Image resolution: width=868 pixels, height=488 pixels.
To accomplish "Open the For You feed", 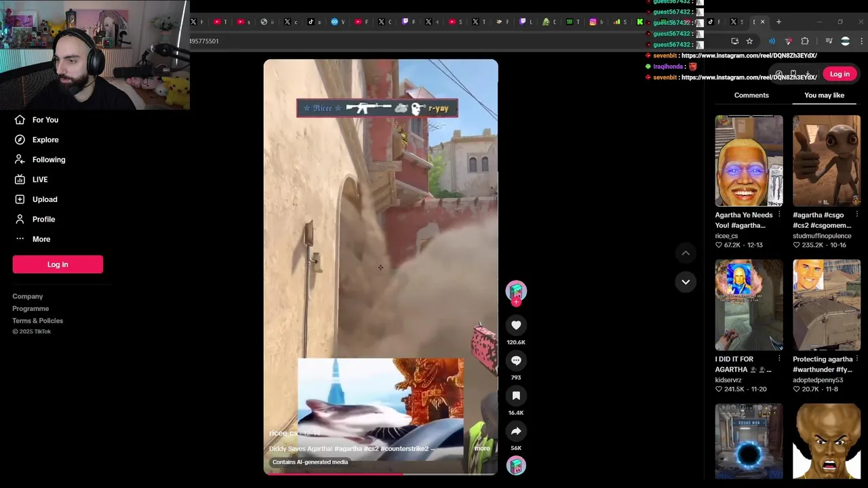I will click(x=45, y=120).
